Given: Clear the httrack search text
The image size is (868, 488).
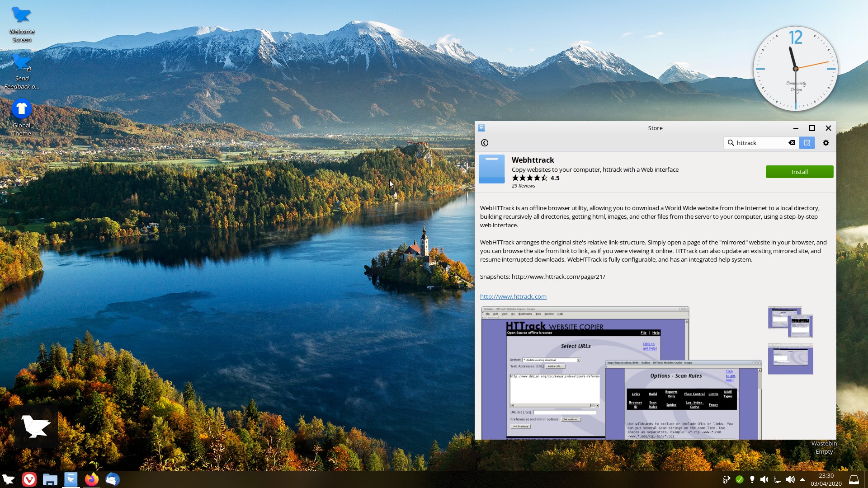Looking at the screenshot, I should click(792, 143).
